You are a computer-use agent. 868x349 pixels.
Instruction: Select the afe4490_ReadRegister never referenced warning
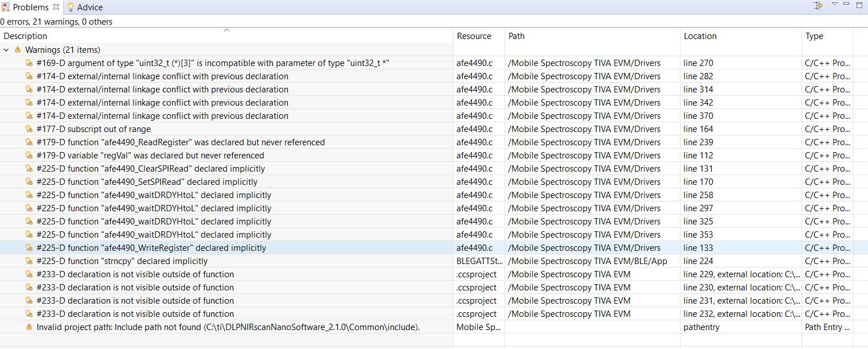[181, 142]
